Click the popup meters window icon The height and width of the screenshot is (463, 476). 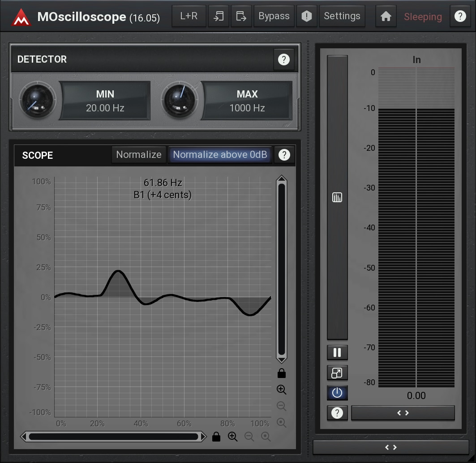tap(337, 373)
